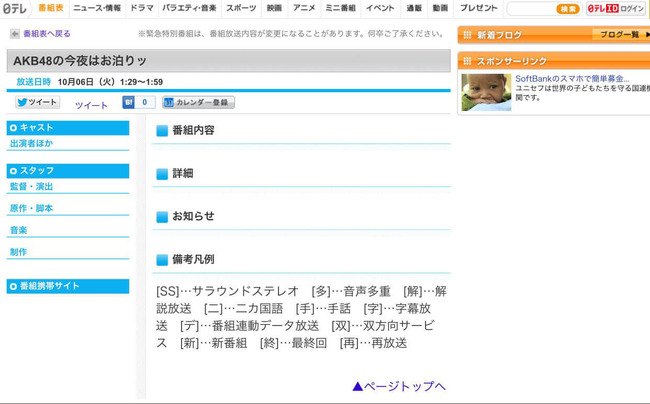Follow the 番組表へ戻る link
The image size is (650, 404).
point(47,34)
